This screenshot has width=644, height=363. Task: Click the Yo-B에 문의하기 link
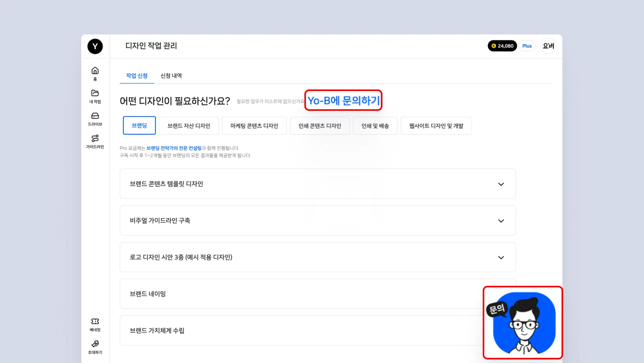pos(344,101)
